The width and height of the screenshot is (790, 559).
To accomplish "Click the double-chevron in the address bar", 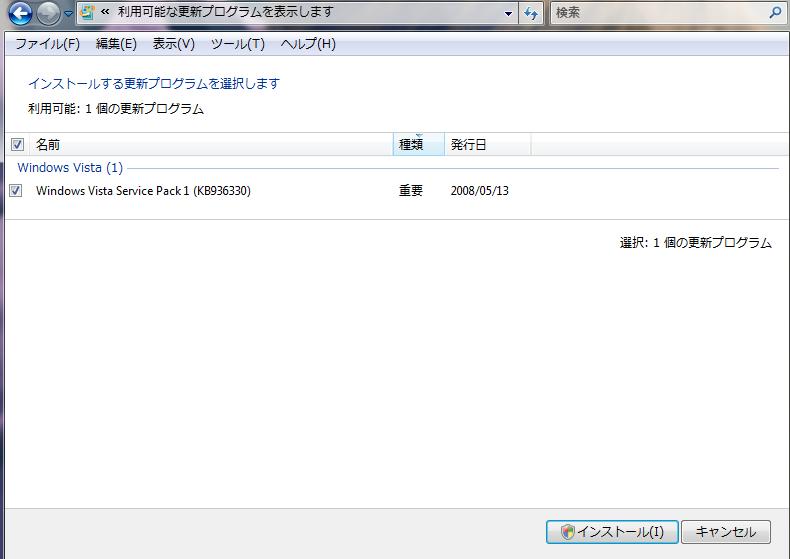I will [x=105, y=12].
